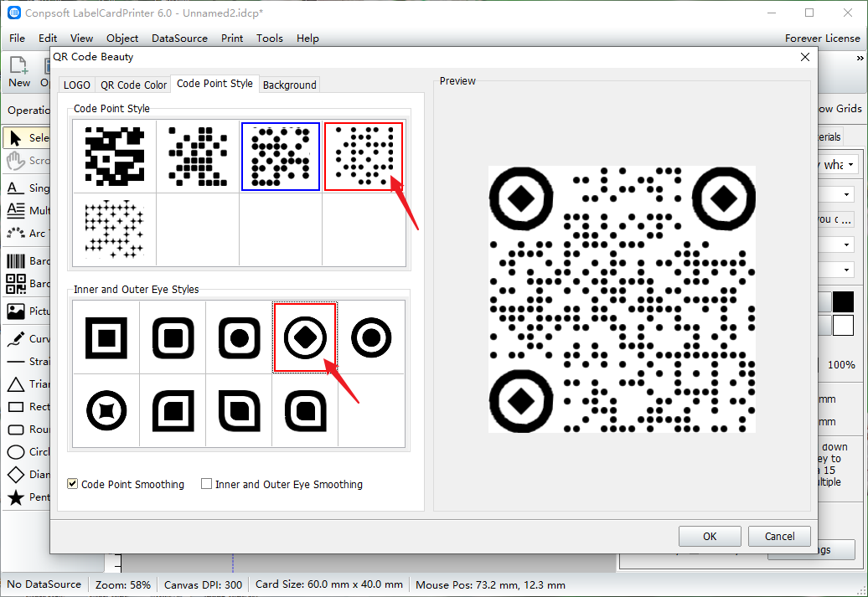Choose rounded square outer with rounded inner eye

click(x=173, y=337)
